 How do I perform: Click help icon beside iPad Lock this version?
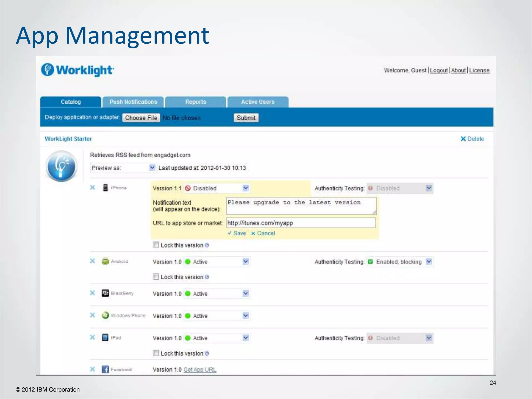207,353
